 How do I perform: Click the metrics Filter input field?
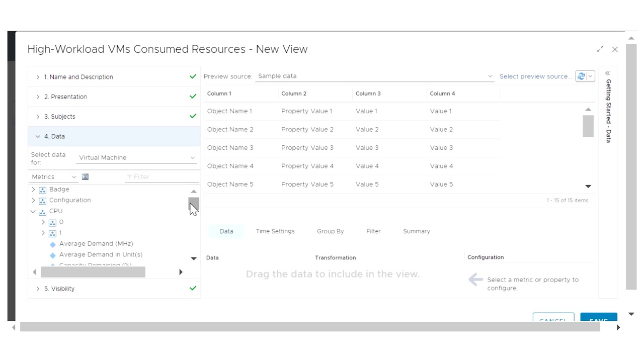(162, 177)
